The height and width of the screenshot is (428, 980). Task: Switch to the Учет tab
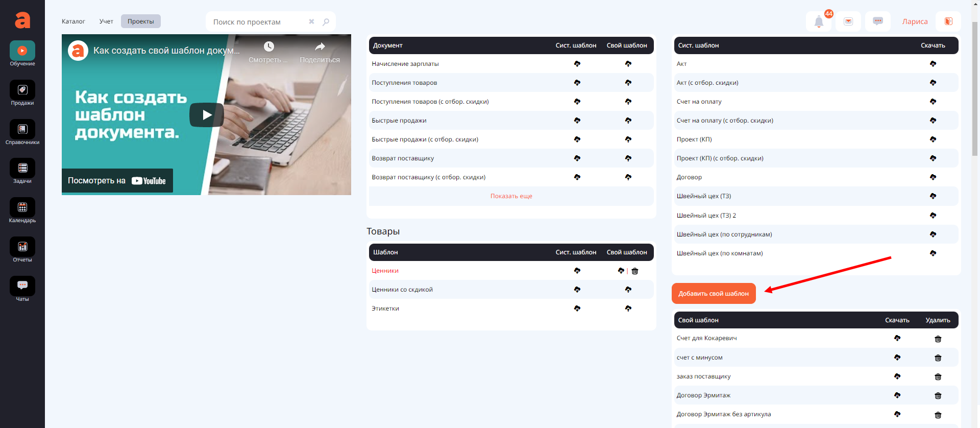[106, 21]
